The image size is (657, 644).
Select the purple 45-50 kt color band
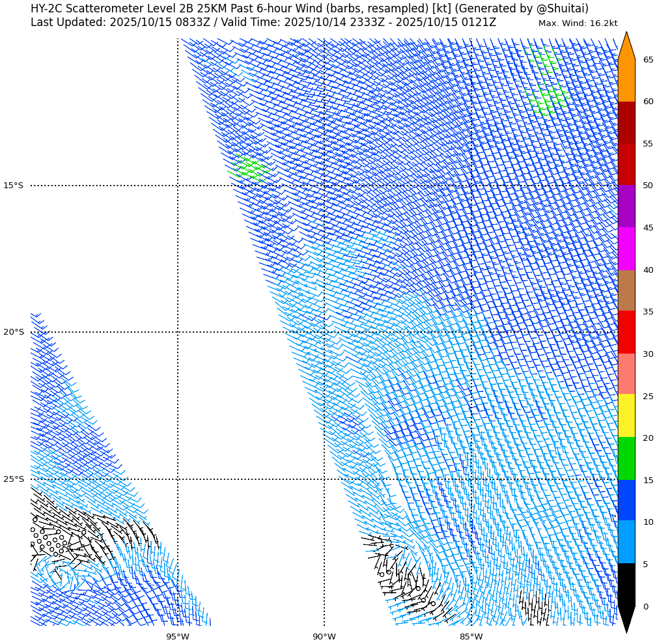coord(626,206)
